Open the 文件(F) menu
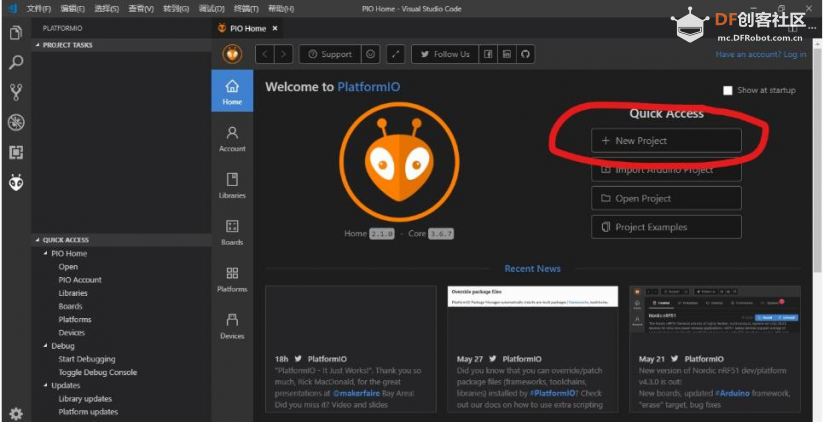This screenshot has height=422, width=823. [x=39, y=9]
